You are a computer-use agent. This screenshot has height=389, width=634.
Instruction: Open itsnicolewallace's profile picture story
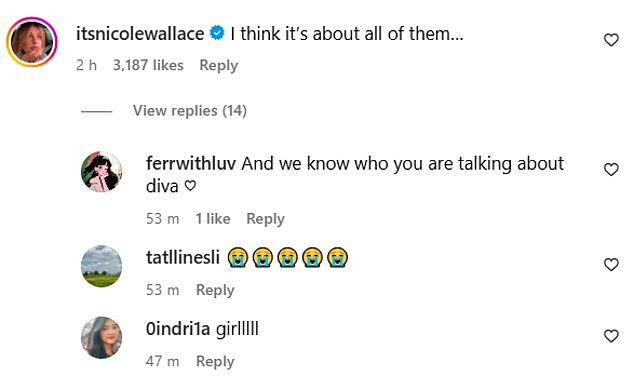[32, 42]
